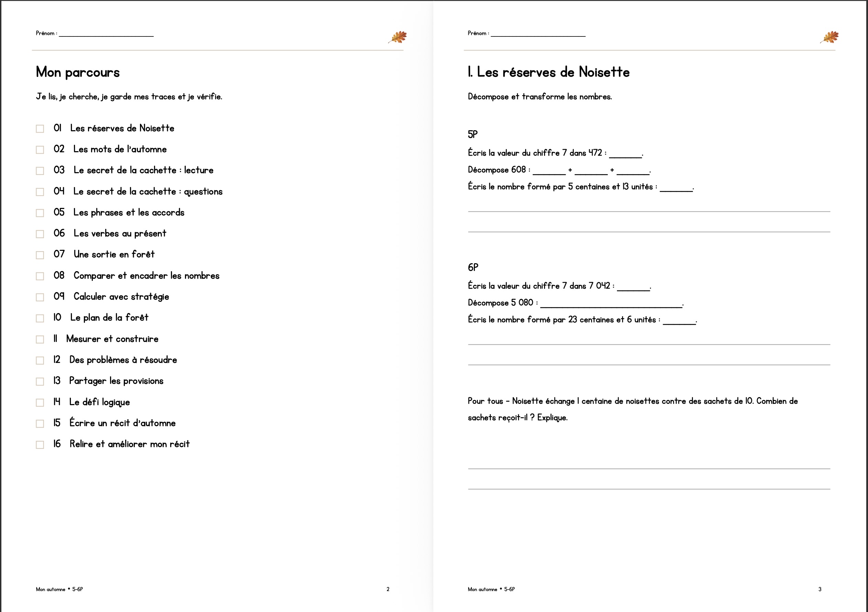Tick the checkbox for 13 Partager les provisions

pyautogui.click(x=40, y=381)
